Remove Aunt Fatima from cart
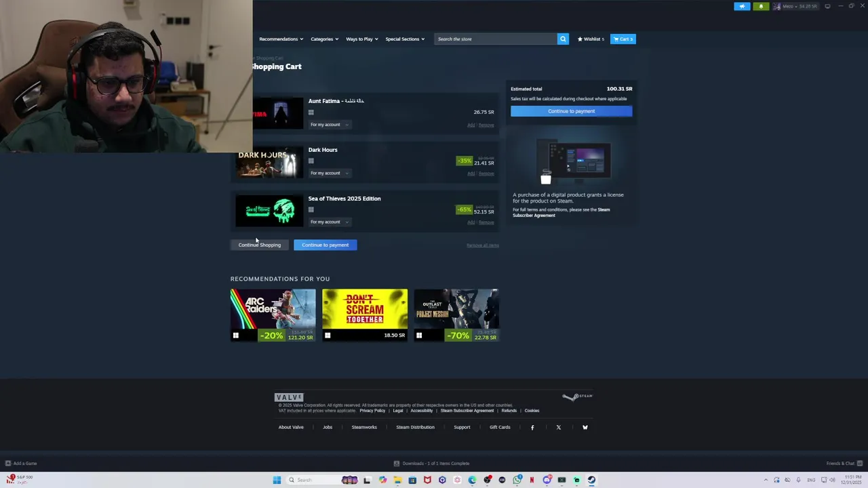Viewport: 868px width, 488px height. (x=486, y=125)
